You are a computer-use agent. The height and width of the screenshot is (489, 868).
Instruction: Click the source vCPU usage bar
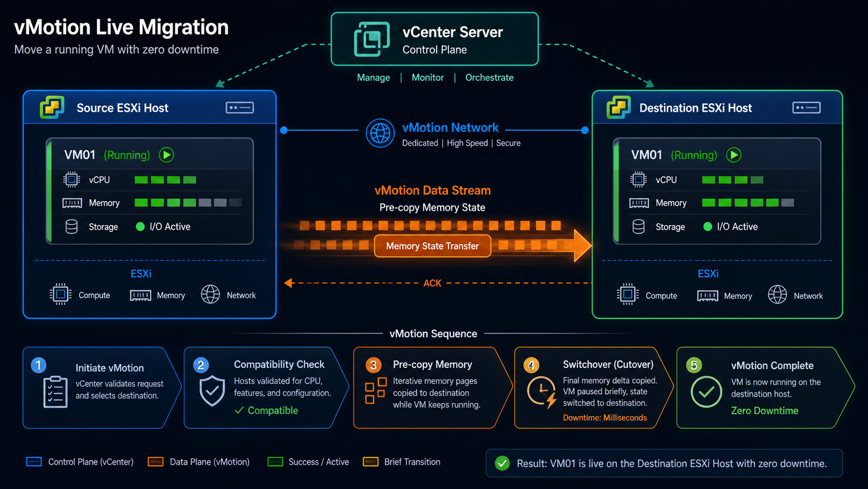point(166,180)
